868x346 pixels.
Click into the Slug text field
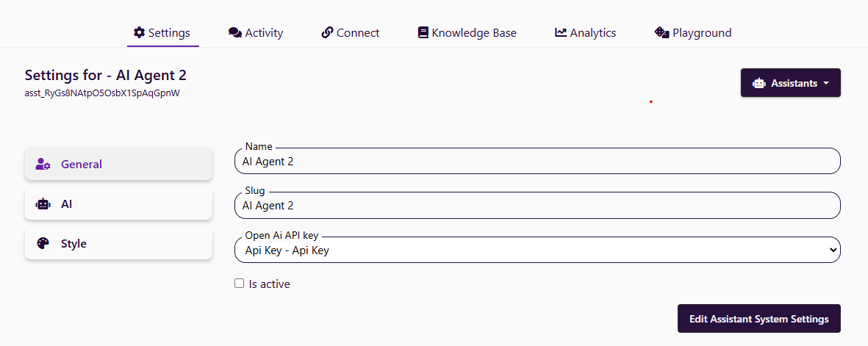click(537, 206)
